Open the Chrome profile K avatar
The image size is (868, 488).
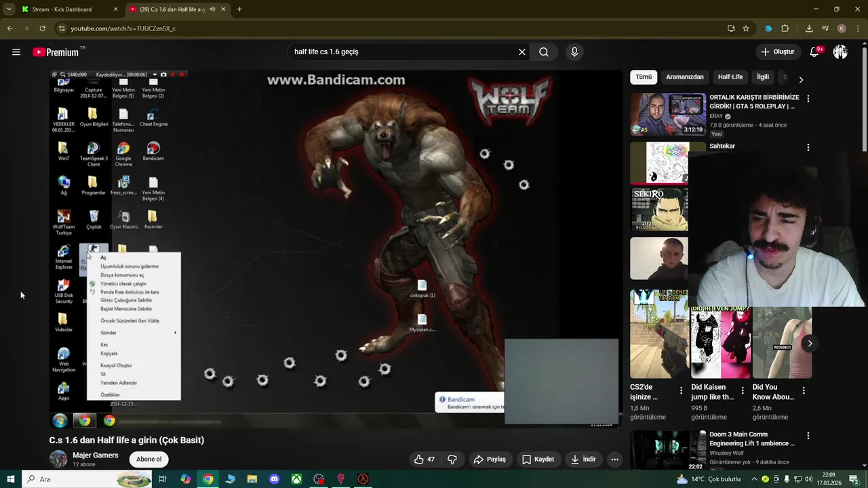[842, 28]
